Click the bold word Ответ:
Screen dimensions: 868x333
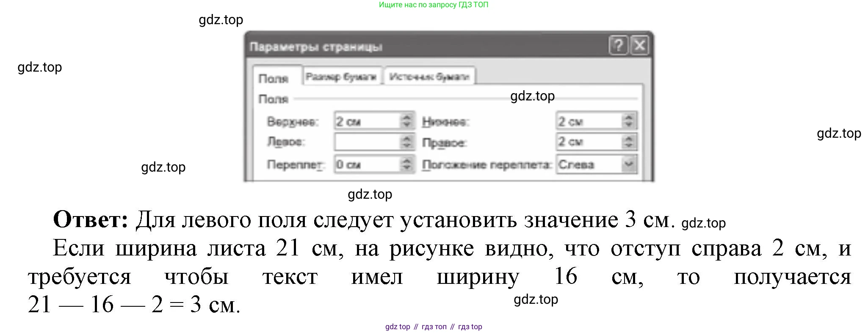(91, 219)
